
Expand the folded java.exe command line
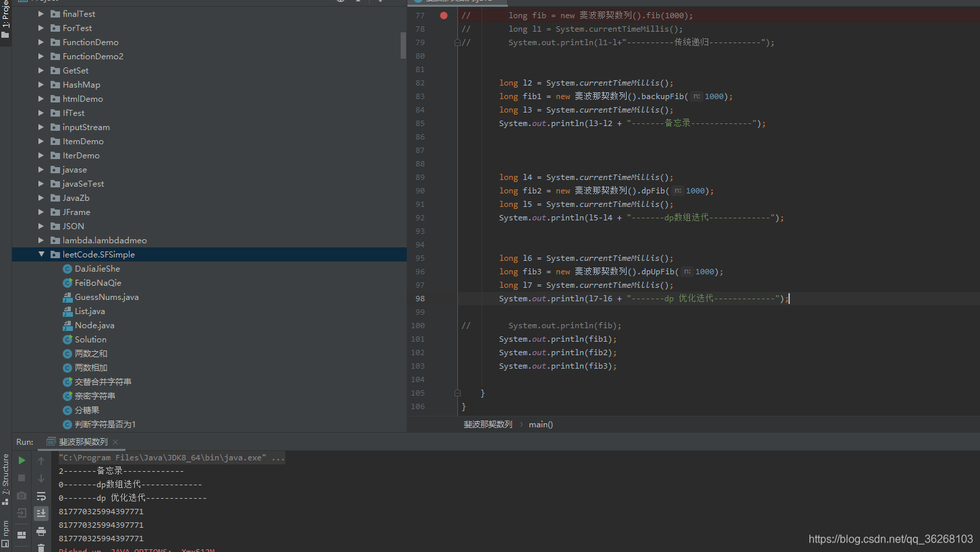tap(172, 458)
